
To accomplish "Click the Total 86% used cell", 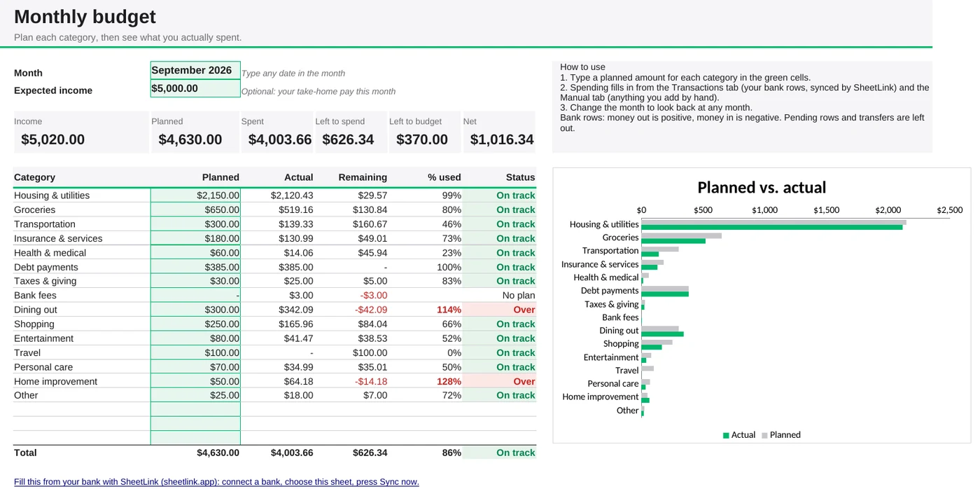I will [x=451, y=453].
